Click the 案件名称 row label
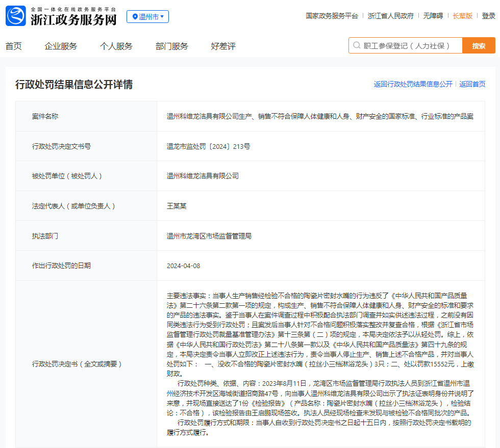 click(x=45, y=116)
